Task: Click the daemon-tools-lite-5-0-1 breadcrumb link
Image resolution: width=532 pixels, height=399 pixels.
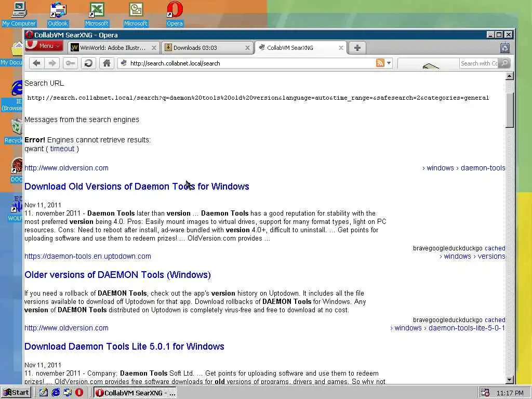Action: pos(448,328)
